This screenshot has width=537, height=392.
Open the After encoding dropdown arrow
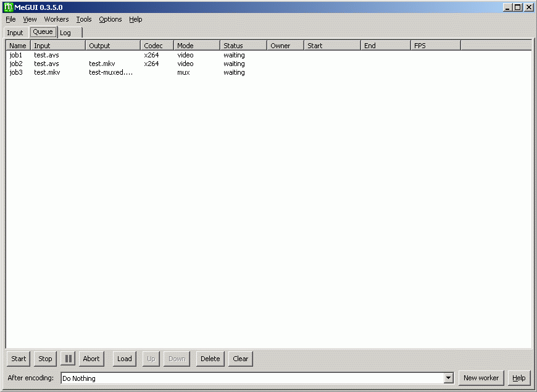(x=448, y=378)
